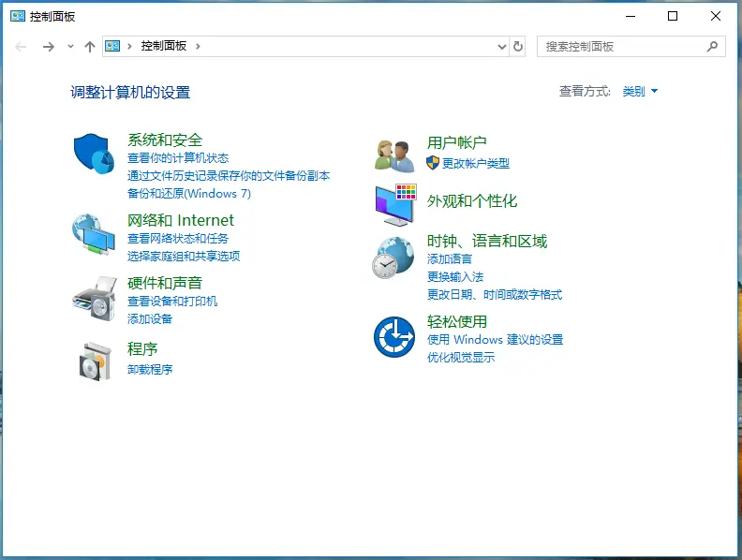Close the Control Panel window
This screenshot has width=742, height=560.
point(716,16)
